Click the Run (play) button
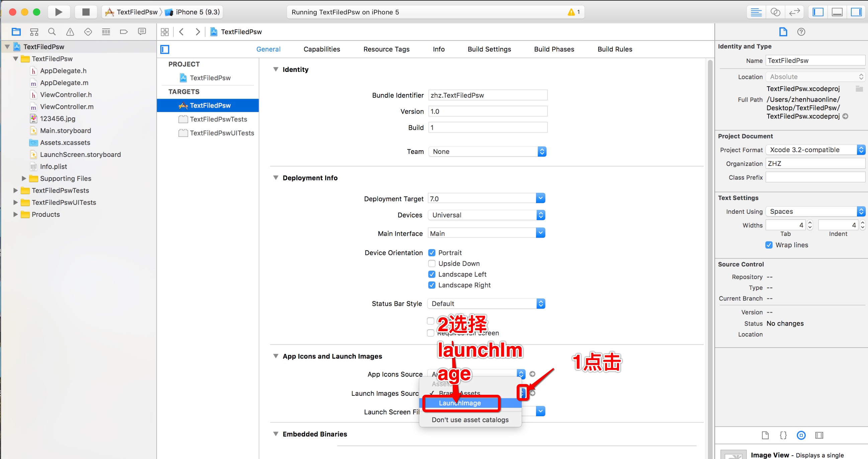Image resolution: width=868 pixels, height=459 pixels. [59, 12]
